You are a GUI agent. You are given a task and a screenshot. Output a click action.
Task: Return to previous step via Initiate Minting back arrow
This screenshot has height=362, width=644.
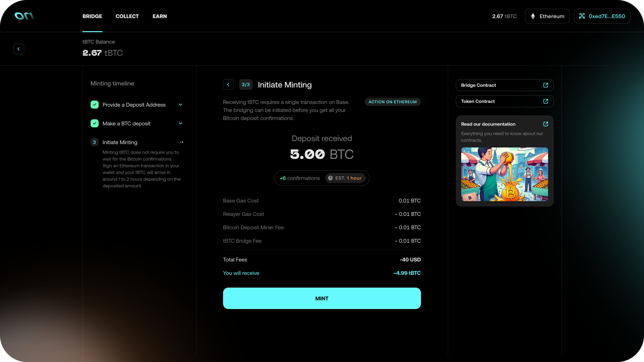(228, 84)
